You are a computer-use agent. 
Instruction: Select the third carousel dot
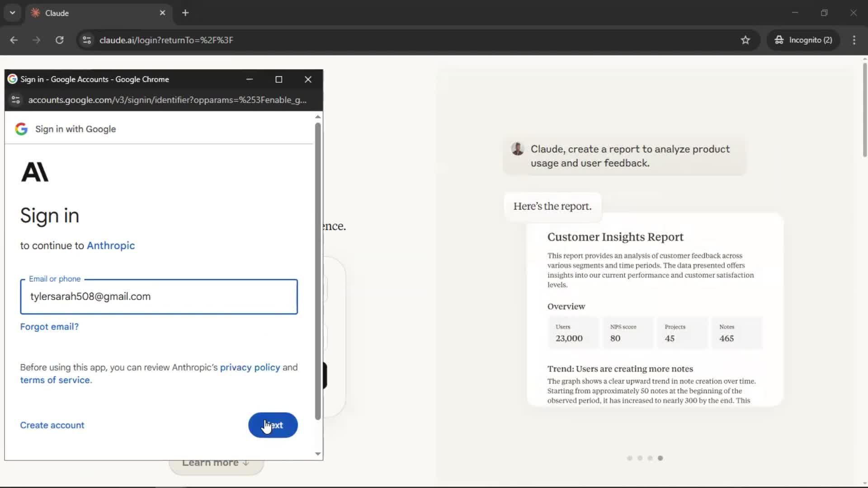[650, 458]
